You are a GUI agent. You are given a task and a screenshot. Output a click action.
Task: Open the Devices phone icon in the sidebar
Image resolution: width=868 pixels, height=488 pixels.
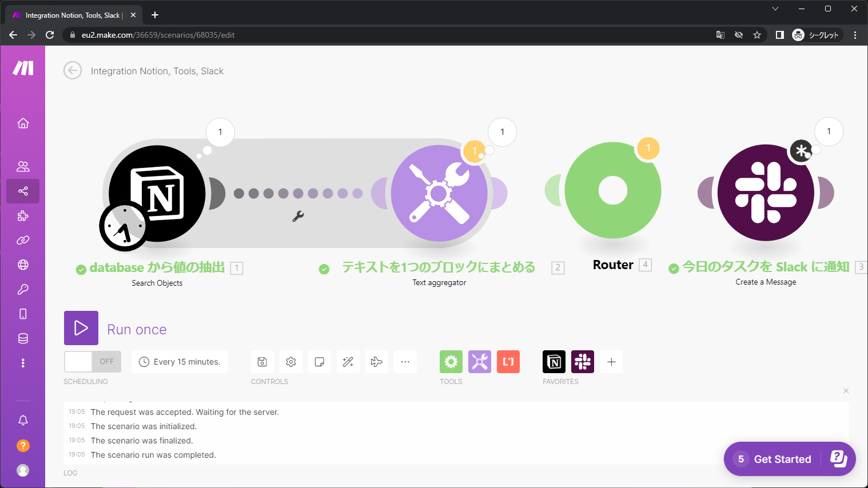23,314
